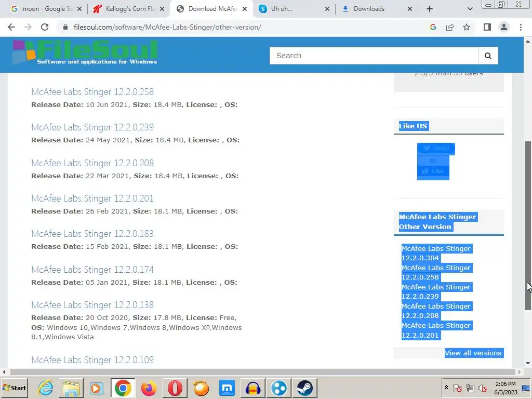The image size is (532, 399).
Task: Click the scroll down arrow
Action: 528,363
